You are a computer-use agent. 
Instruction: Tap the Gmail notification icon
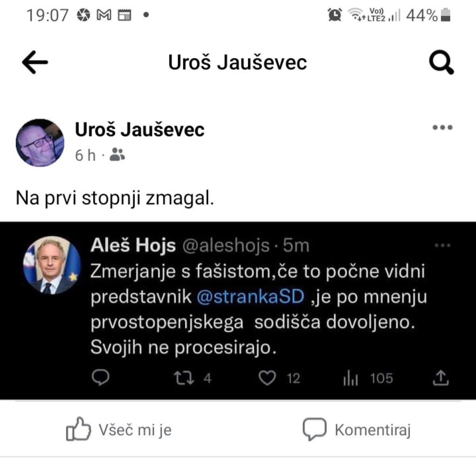104,15
